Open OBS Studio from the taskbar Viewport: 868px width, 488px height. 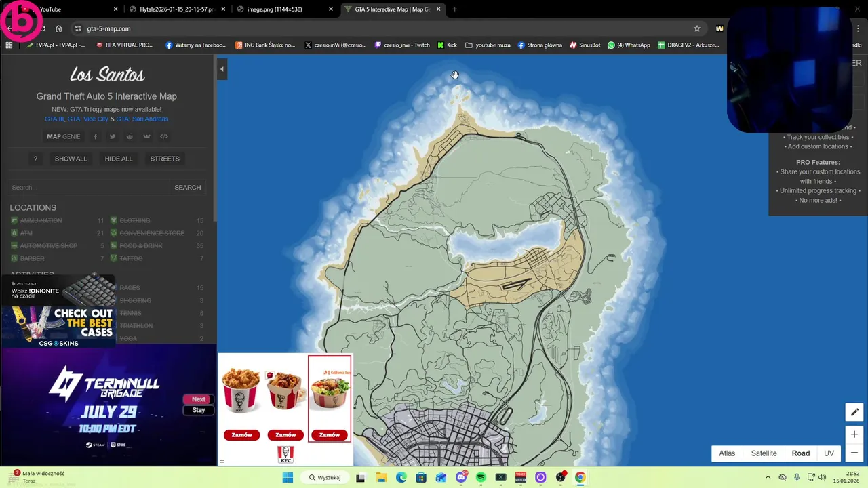(560, 477)
